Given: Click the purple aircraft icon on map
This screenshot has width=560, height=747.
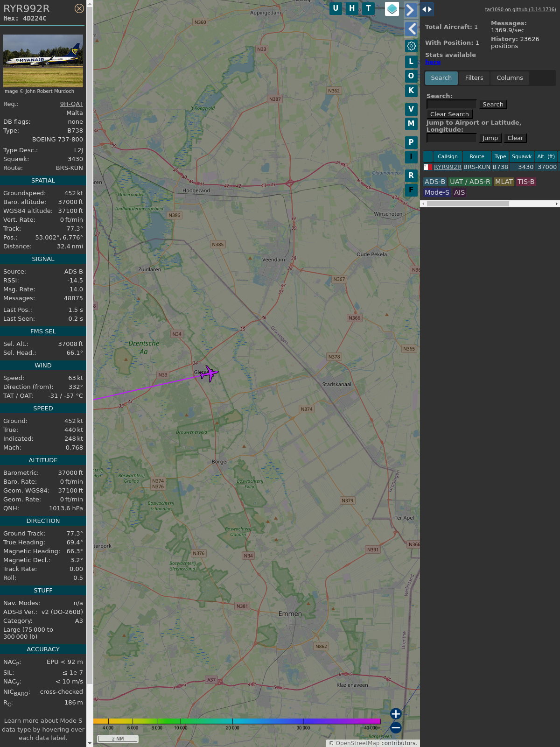Looking at the screenshot, I should 209,373.
